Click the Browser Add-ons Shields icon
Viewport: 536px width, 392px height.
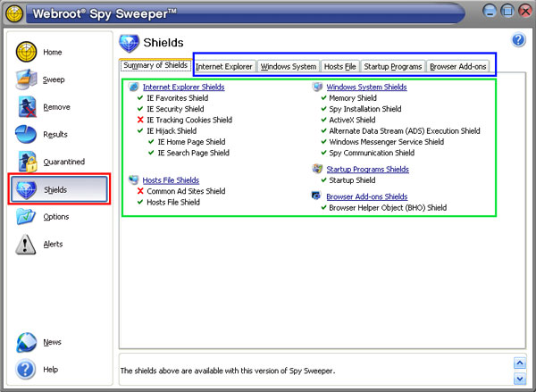pyautogui.click(x=316, y=196)
